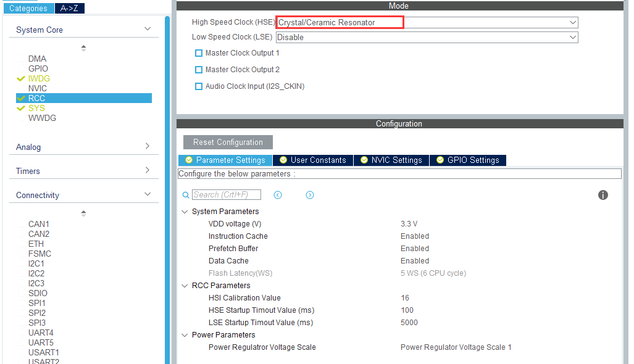Click the Reset Configuration button

227,142
